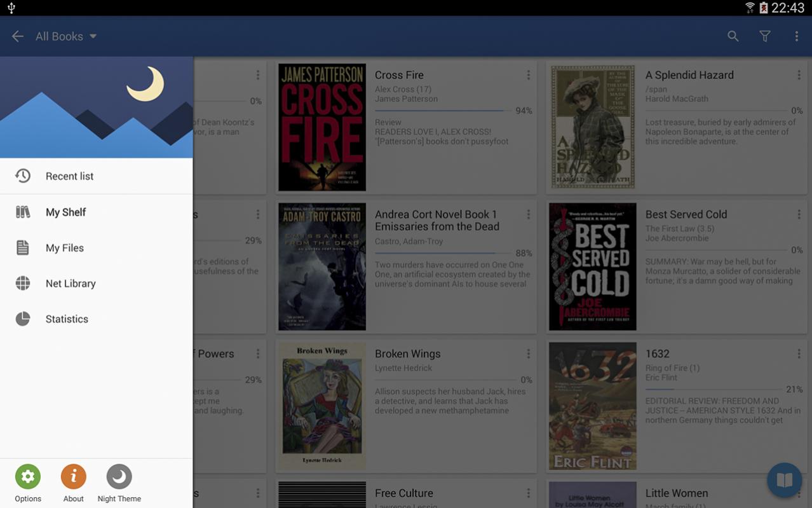The image size is (812, 508).
Task: Open the Emissaries from the Dead card menu
Action: pos(528,215)
